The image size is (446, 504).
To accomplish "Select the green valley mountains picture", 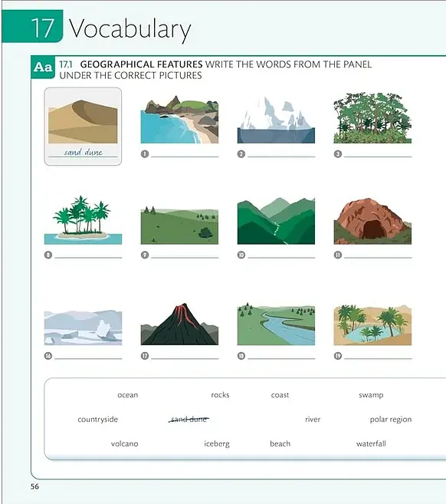I will [276, 221].
